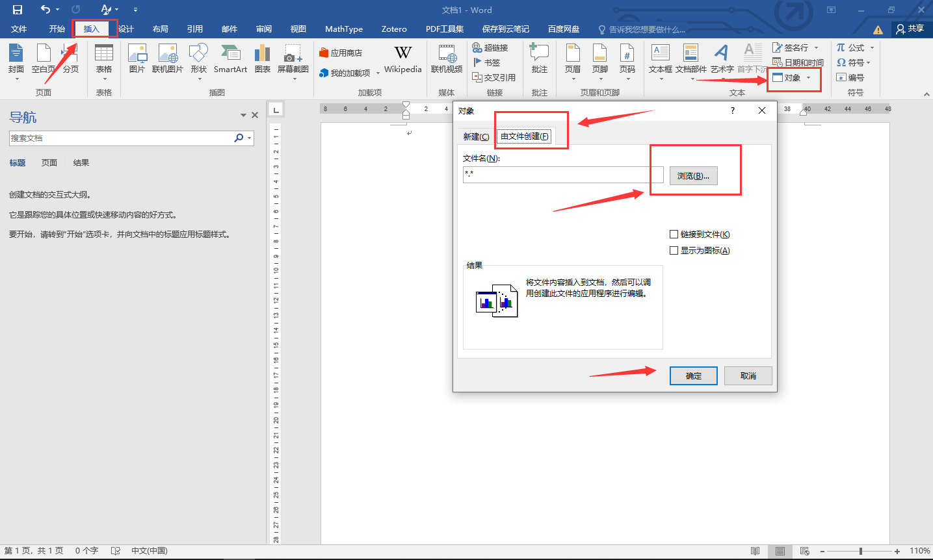The image size is (933, 560).
Task: Click zoom in plus button
Action: [897, 551]
